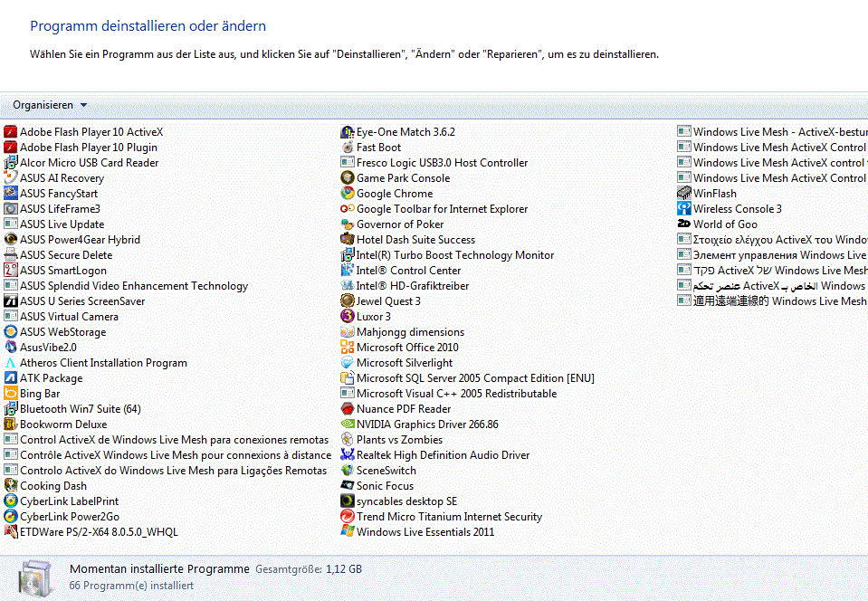Select Hotel Dash Suite Success

[408, 240]
